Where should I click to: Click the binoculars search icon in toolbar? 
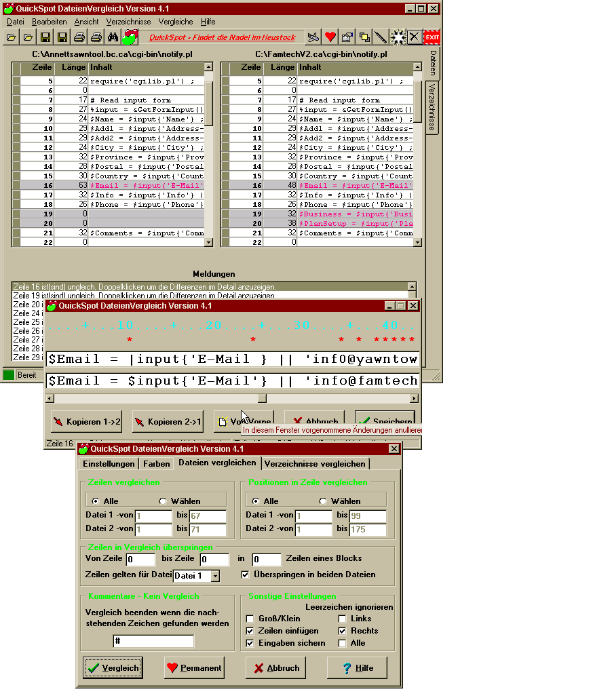(113, 37)
